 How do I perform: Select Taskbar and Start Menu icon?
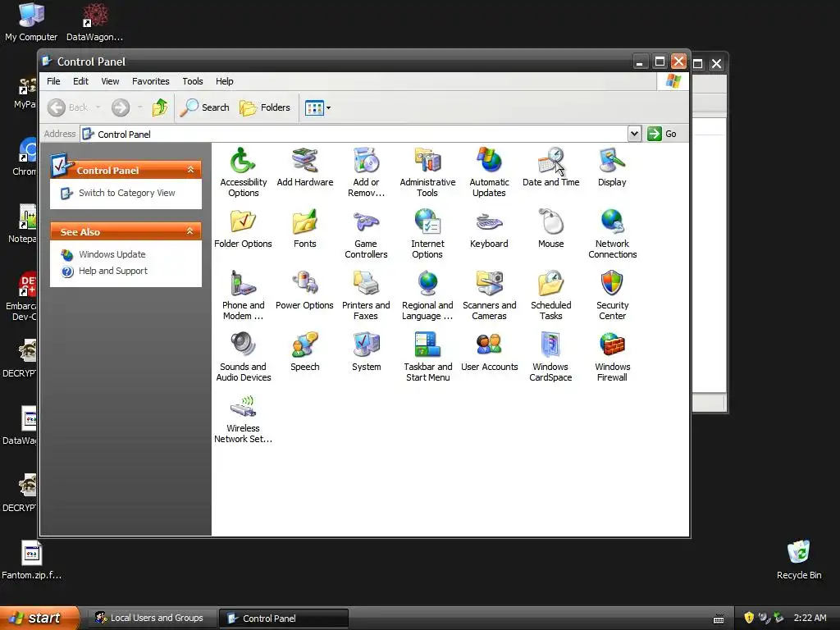427,357
